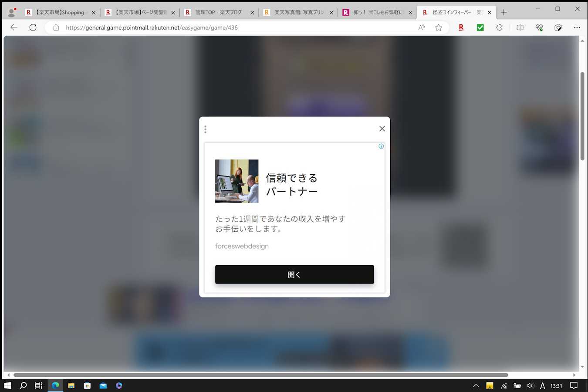The width and height of the screenshot is (588, 392).
Task: Click the AdChoices info icon
Action: coord(381,146)
